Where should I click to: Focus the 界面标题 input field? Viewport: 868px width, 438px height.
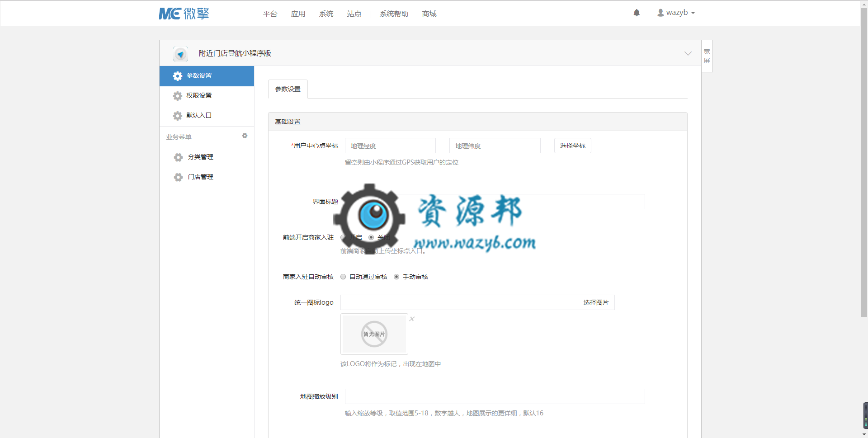(x=495, y=202)
